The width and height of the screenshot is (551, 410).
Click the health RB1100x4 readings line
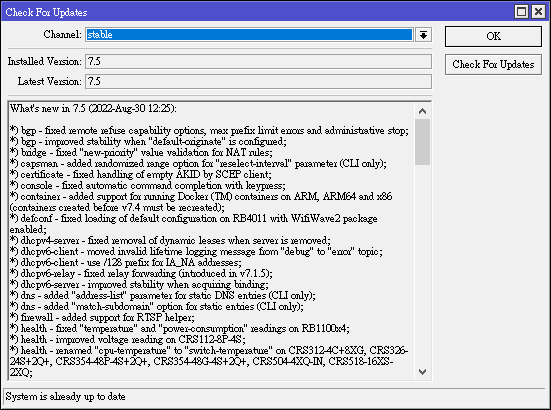click(x=180, y=328)
